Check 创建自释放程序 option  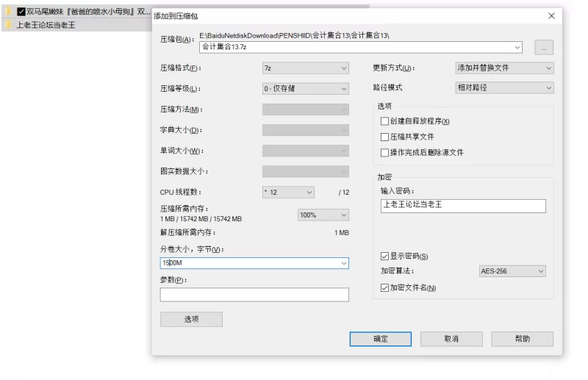tap(384, 121)
